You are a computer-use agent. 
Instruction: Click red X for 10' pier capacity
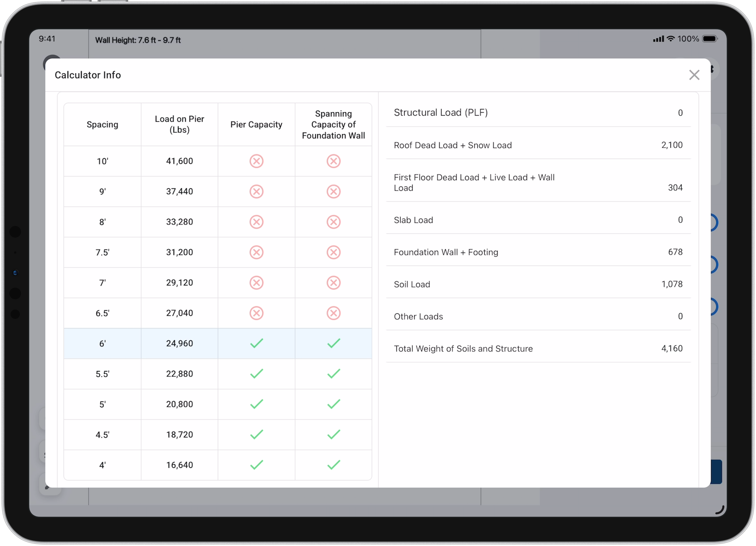[x=256, y=161]
